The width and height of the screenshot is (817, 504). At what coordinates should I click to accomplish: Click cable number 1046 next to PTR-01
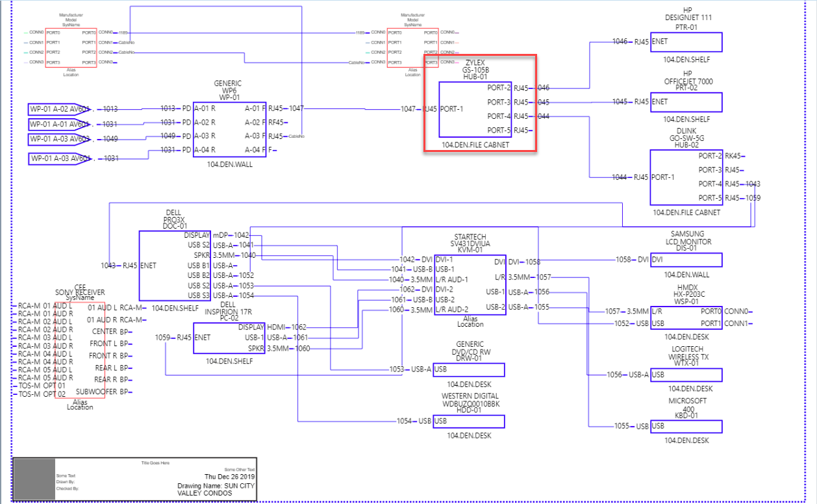point(620,42)
